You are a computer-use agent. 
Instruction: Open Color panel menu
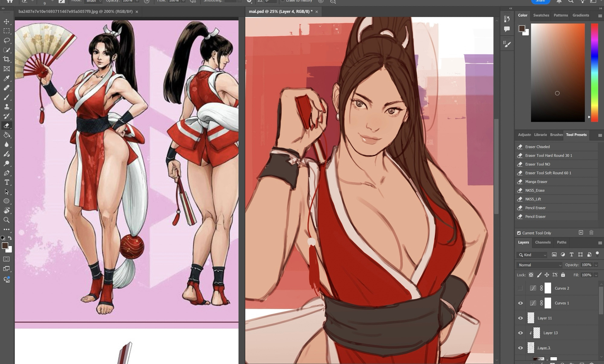[600, 15]
